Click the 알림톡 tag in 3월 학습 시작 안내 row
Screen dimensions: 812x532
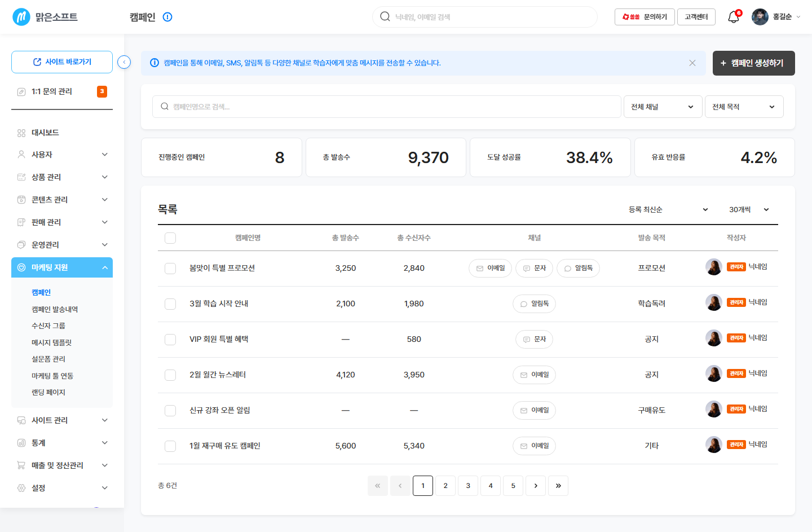pyautogui.click(x=534, y=304)
